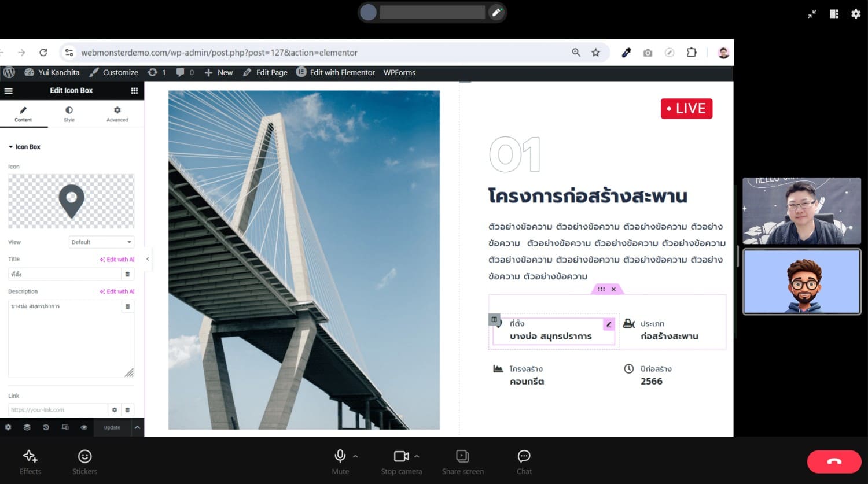
Task: Click the Update button
Action: click(112, 428)
